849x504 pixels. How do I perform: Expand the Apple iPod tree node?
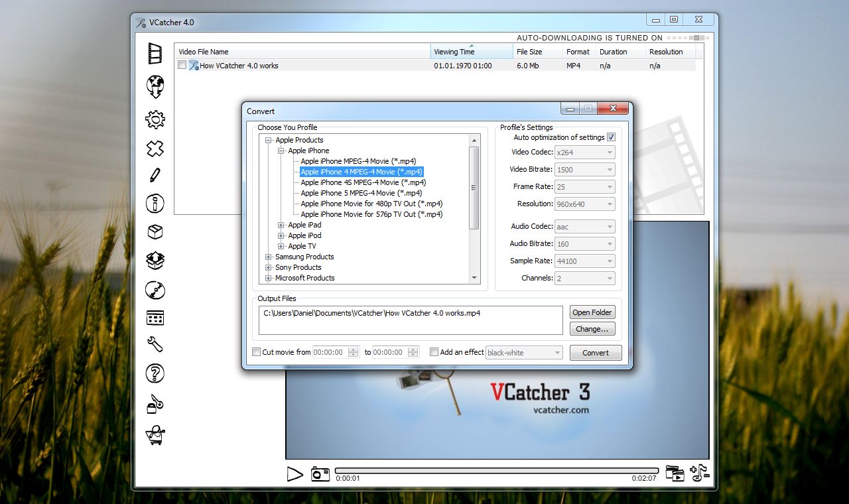281,235
